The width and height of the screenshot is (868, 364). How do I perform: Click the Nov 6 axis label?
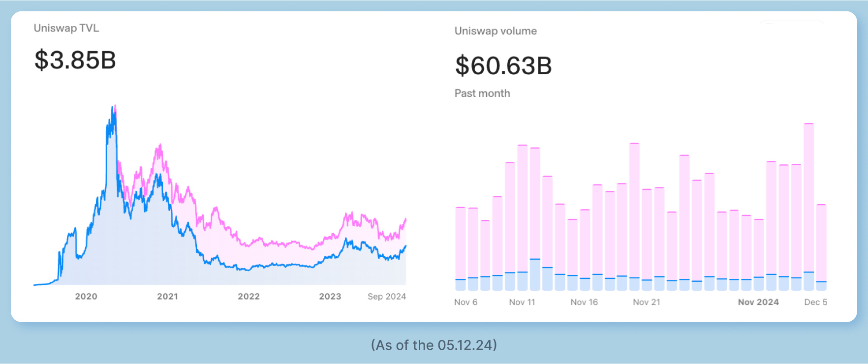pos(465,302)
